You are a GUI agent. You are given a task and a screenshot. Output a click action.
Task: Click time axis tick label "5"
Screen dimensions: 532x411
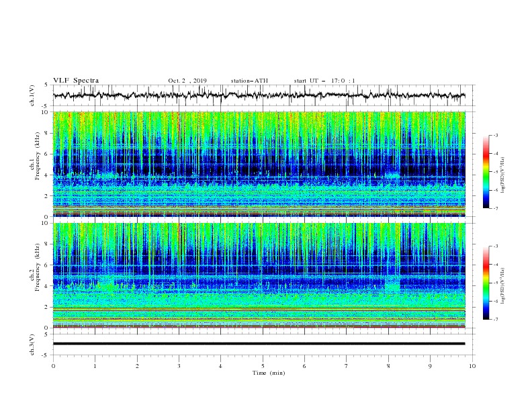(263, 366)
